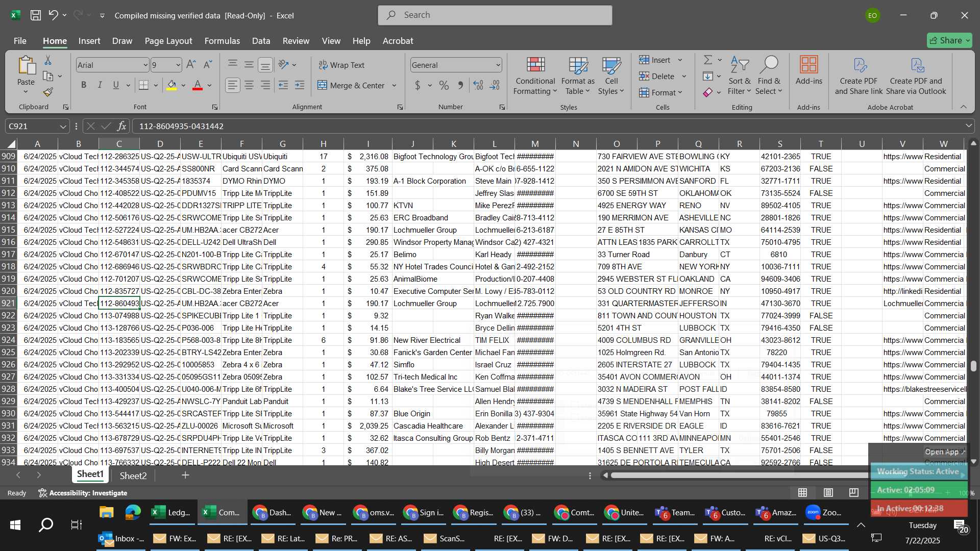This screenshot has width=980, height=551.
Task: Click the horizontal scrollbar thumb
Action: [739, 475]
